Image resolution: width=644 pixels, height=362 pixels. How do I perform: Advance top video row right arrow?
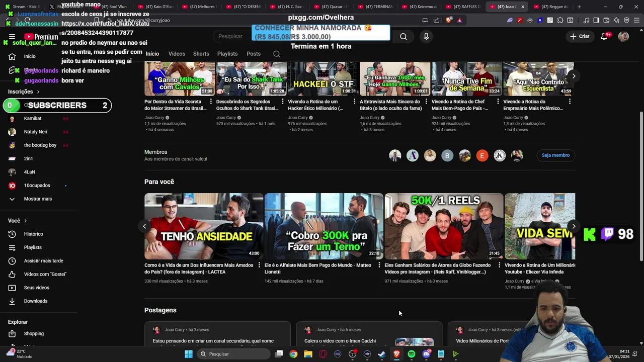click(x=574, y=76)
